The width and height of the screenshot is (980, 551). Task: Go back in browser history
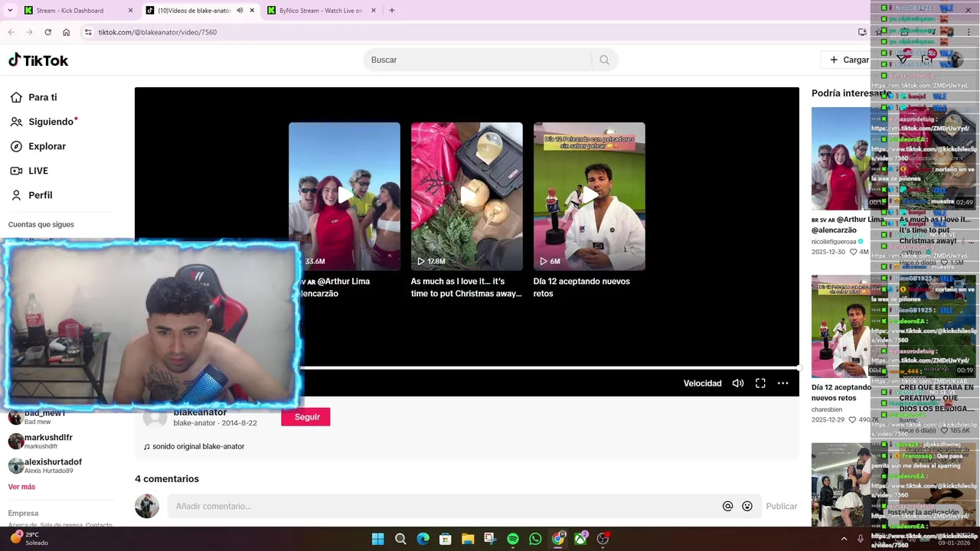[11, 32]
